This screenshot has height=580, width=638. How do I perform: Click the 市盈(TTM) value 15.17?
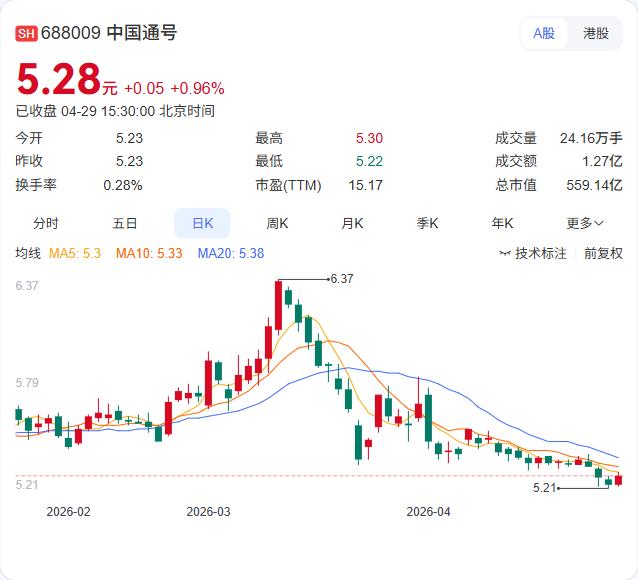(x=365, y=185)
